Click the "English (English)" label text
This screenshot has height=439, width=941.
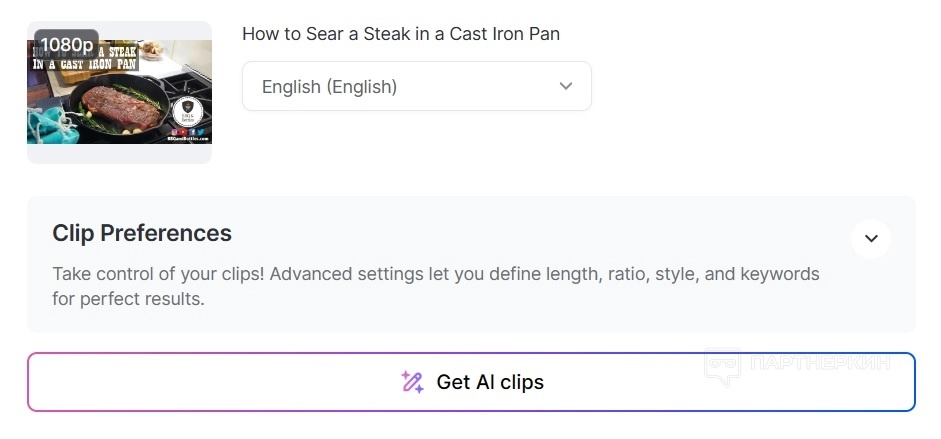(x=329, y=87)
